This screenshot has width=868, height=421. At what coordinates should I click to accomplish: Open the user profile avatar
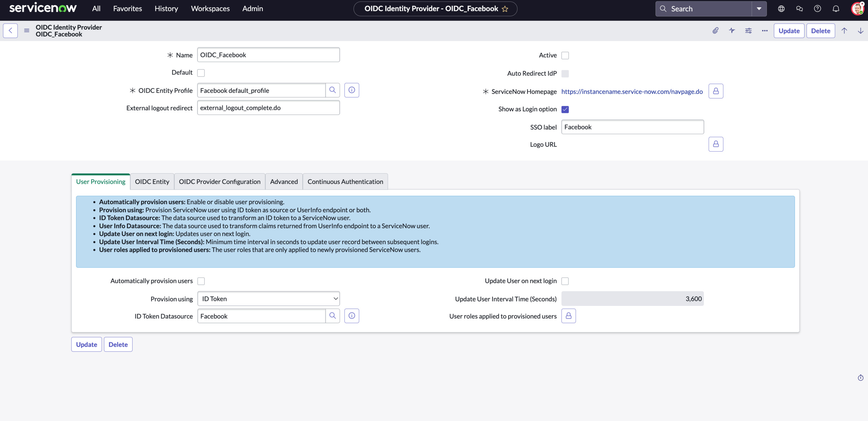pos(857,9)
